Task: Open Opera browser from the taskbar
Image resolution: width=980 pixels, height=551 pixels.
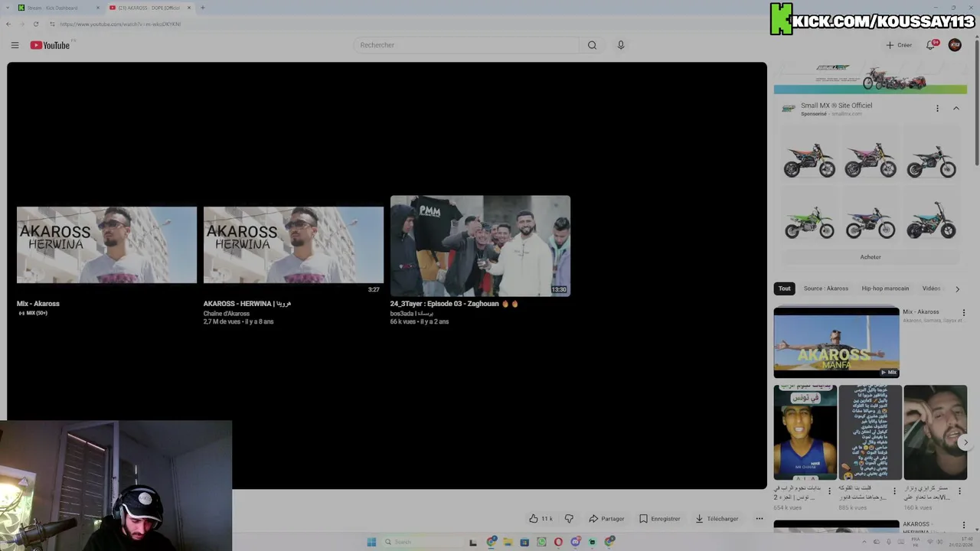Action: coord(558,542)
